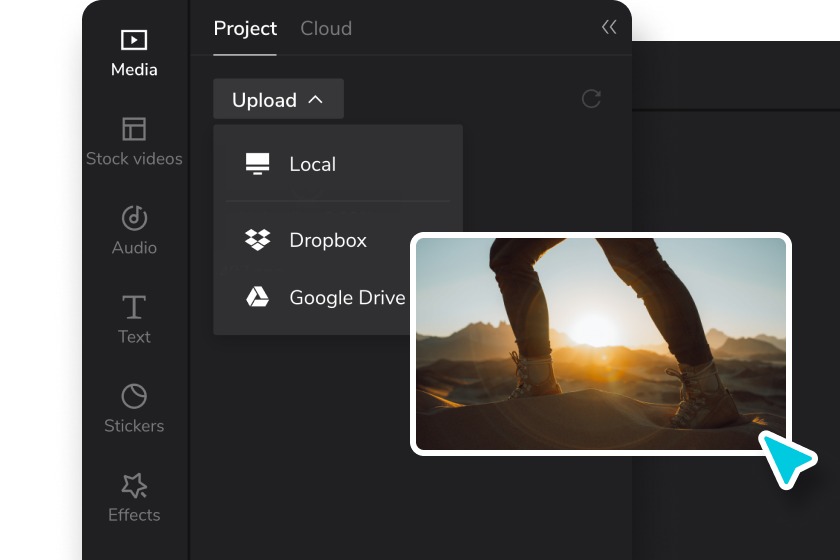
Task: Choose Local from the upload menu
Action: [313, 164]
